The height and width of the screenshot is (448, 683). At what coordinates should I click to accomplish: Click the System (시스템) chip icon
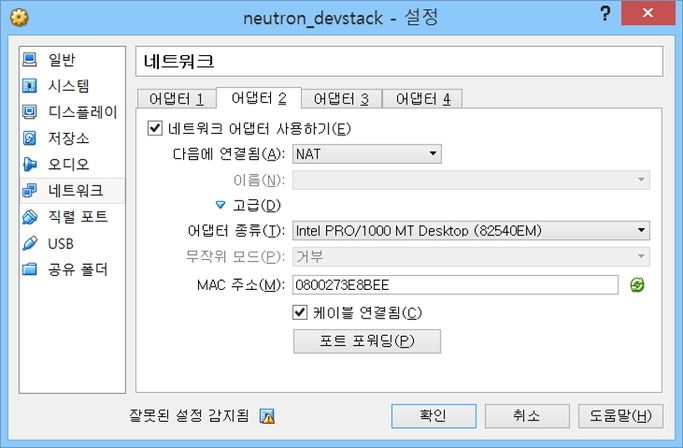[30, 86]
